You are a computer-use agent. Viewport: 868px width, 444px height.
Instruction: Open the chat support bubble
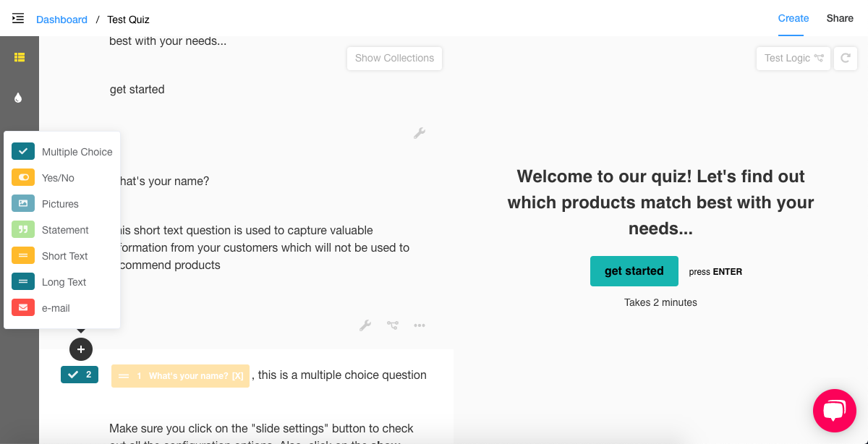point(834,410)
